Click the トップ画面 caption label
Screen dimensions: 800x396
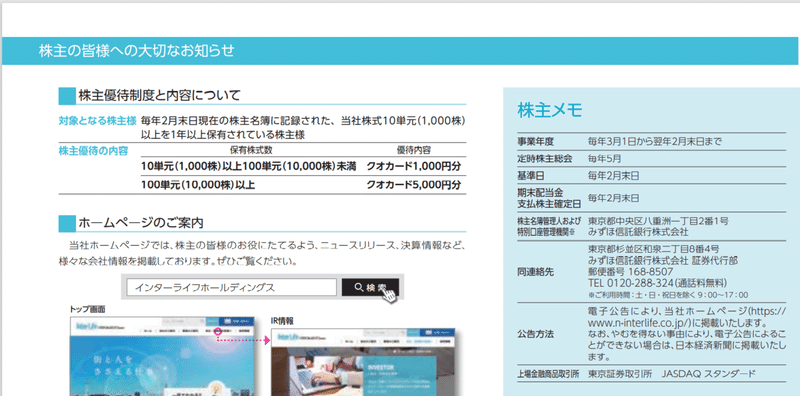click(87, 309)
